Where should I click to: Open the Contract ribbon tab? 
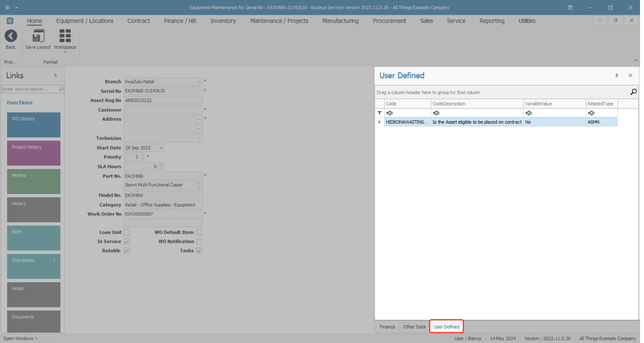[139, 21]
